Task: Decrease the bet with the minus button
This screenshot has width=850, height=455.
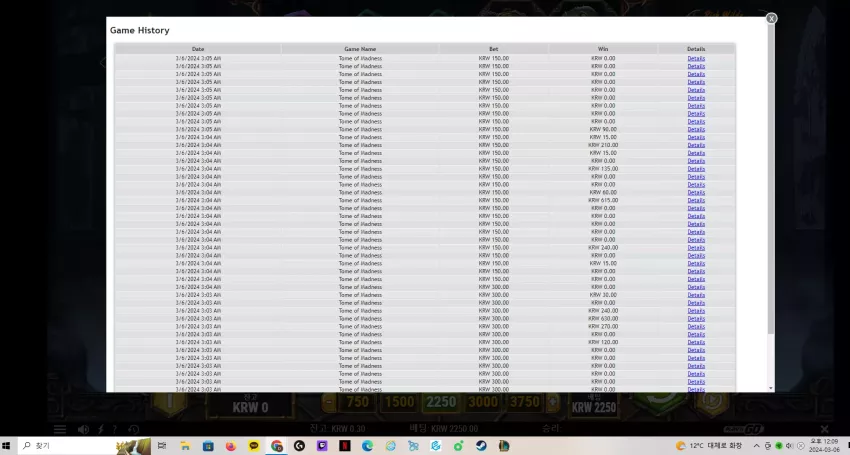Action: click(329, 402)
